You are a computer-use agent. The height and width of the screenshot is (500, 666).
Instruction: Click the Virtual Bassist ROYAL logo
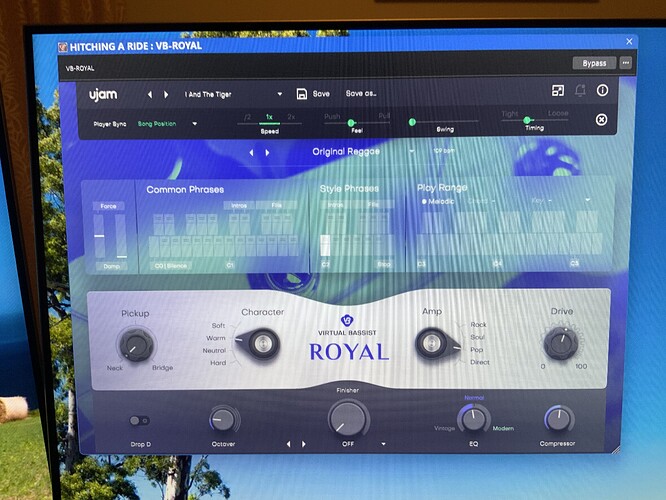tap(348, 339)
